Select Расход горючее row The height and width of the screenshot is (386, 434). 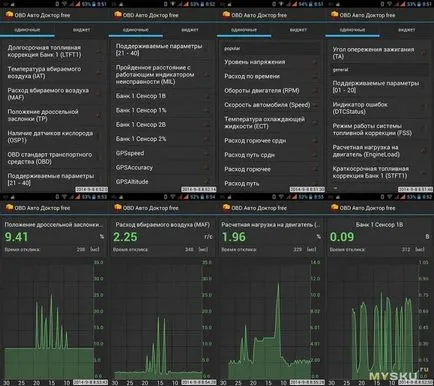coord(271,169)
